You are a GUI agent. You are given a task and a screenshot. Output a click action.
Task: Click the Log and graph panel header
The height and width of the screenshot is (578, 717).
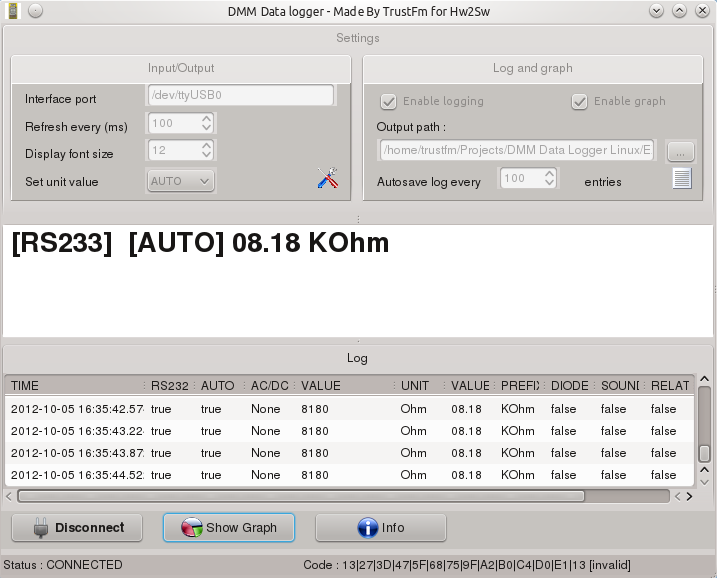coord(533,68)
